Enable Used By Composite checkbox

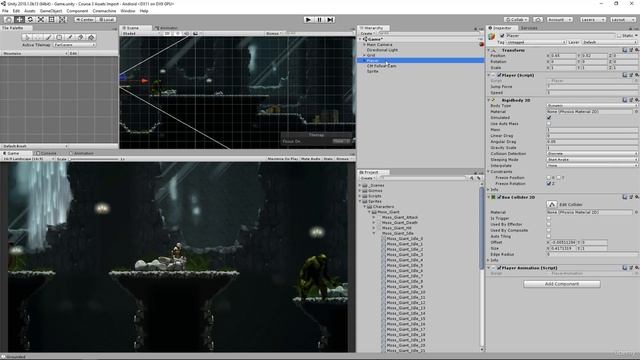pyautogui.click(x=549, y=230)
